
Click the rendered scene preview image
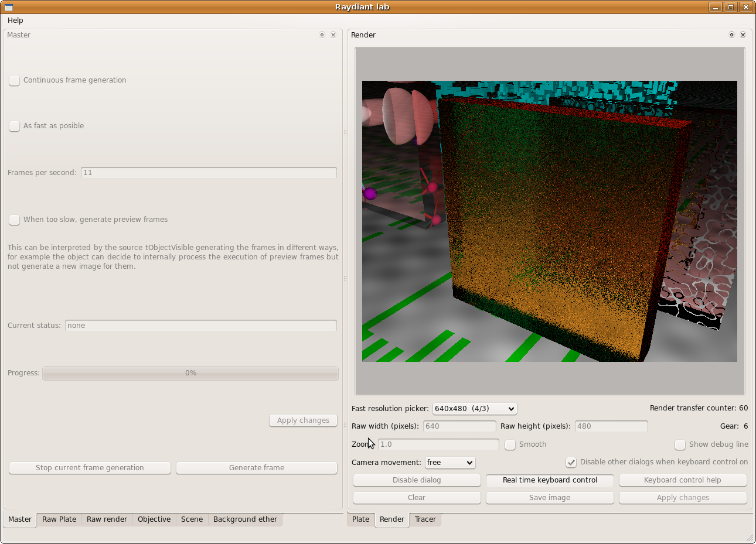click(549, 221)
